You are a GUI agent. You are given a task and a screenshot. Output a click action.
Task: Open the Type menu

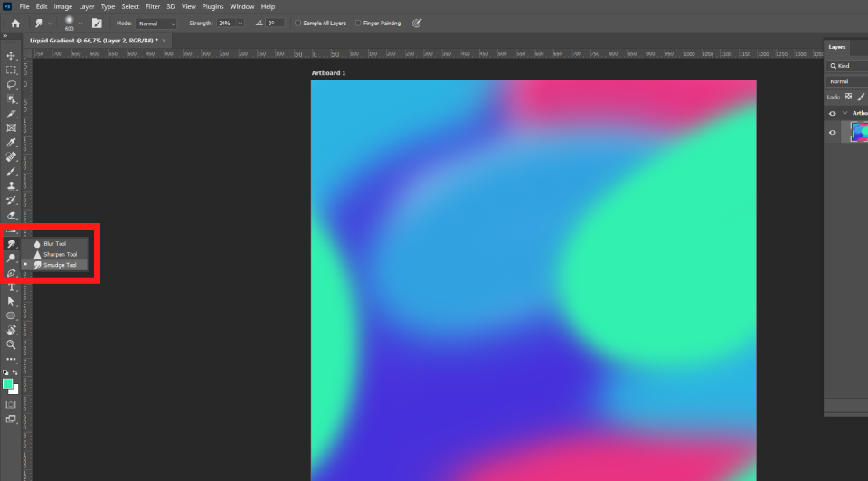108,6
